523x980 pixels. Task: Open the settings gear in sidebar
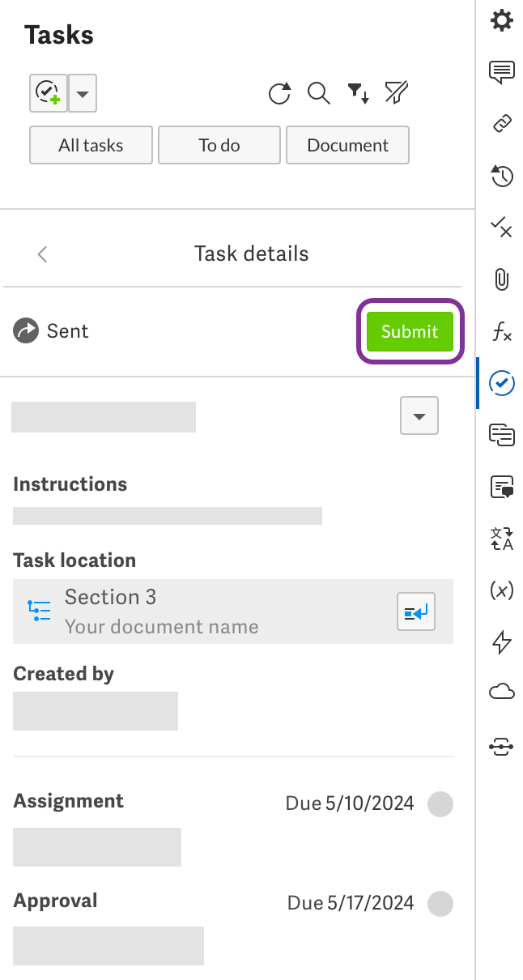502,20
